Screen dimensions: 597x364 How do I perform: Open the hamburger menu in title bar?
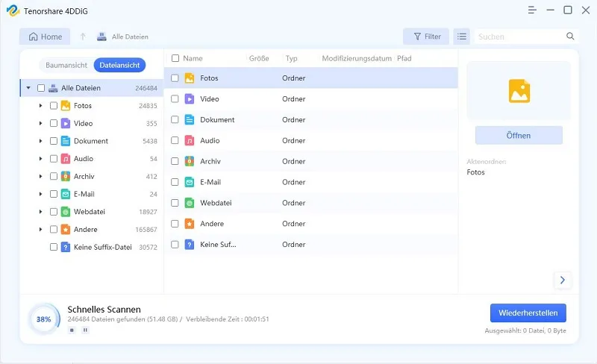(x=531, y=10)
